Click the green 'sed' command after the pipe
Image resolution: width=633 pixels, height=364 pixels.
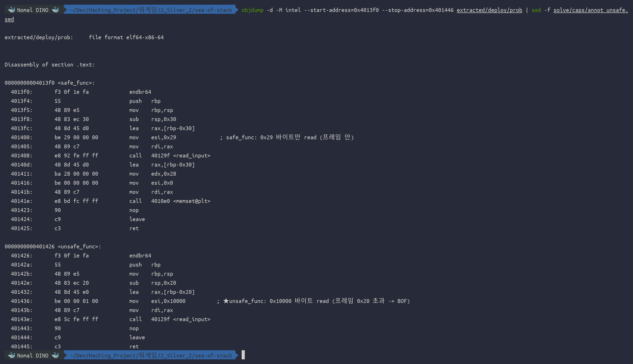[536, 10]
